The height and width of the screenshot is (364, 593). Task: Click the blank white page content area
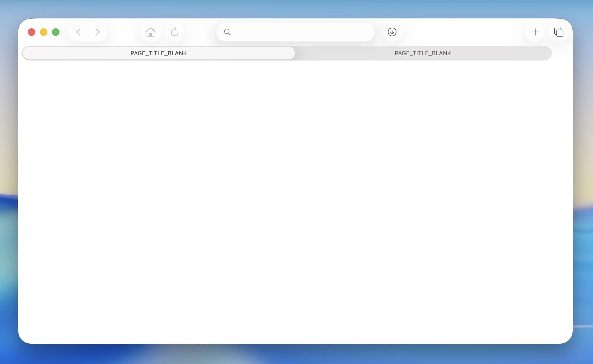295,200
